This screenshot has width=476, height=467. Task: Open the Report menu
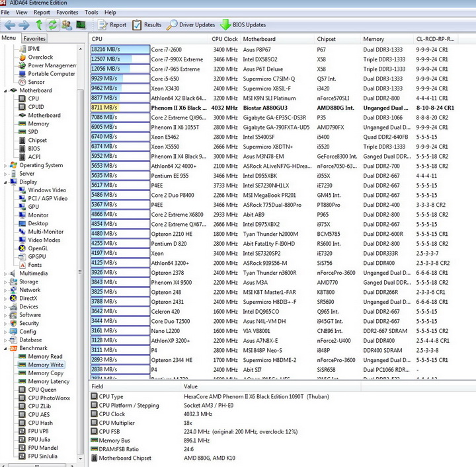click(x=42, y=13)
